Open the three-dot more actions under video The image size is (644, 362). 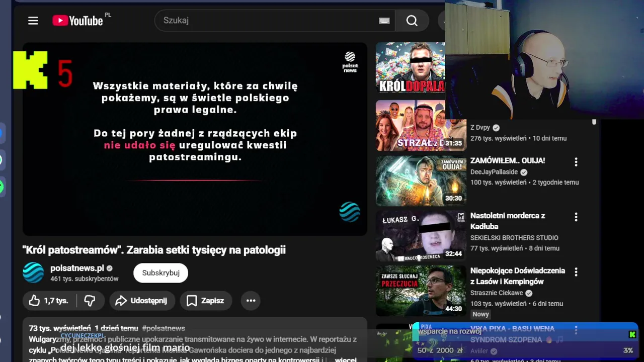[251, 301]
